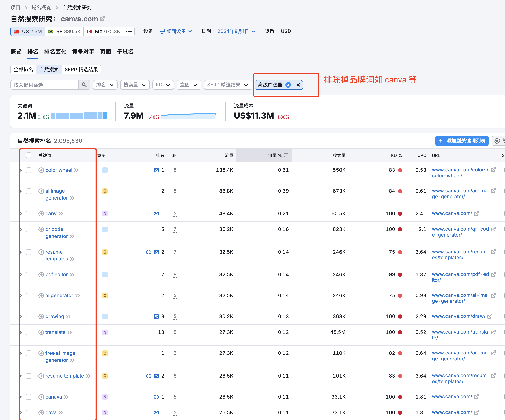Image resolution: width=505 pixels, height=420 pixels.
Task: Remove the advanced filter with X icon
Action: pyautogui.click(x=298, y=85)
